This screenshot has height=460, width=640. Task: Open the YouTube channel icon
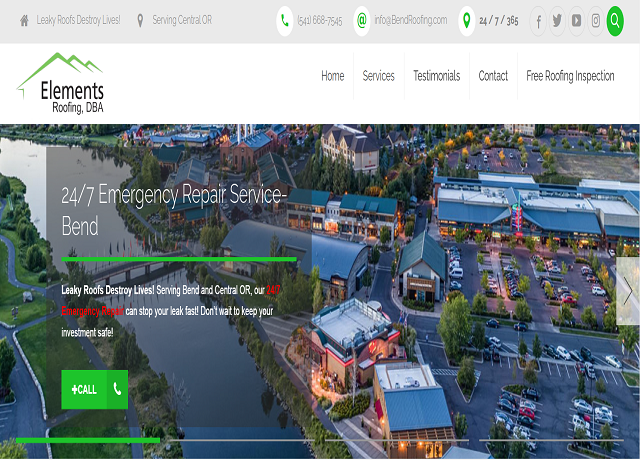tap(576, 20)
